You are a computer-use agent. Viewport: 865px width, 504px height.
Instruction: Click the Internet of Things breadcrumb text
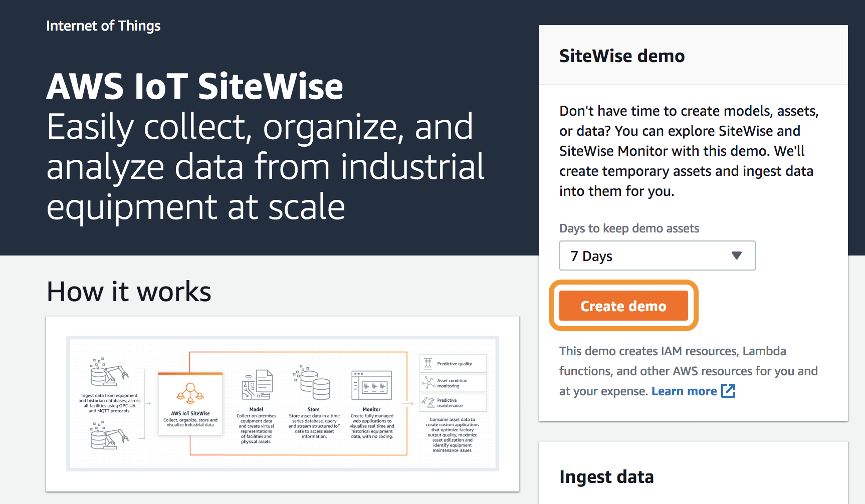[103, 26]
